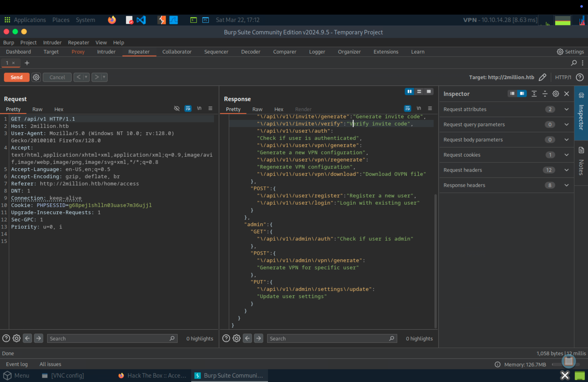Click the memory info icon in status bar
The height and width of the screenshot is (382, 588).
[x=497, y=364]
